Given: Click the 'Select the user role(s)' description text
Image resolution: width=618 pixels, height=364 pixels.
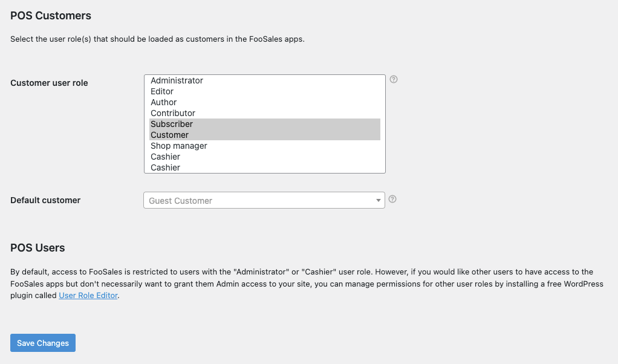Looking at the screenshot, I should tap(157, 39).
